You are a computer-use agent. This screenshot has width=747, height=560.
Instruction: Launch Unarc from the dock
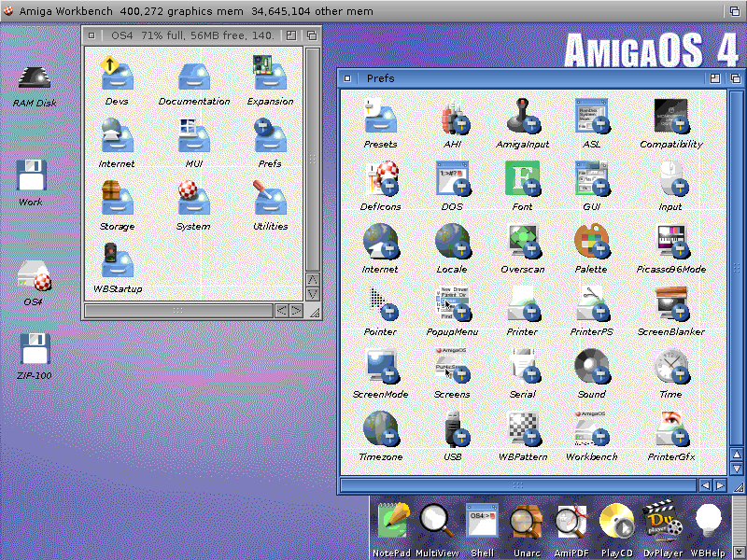click(527, 523)
